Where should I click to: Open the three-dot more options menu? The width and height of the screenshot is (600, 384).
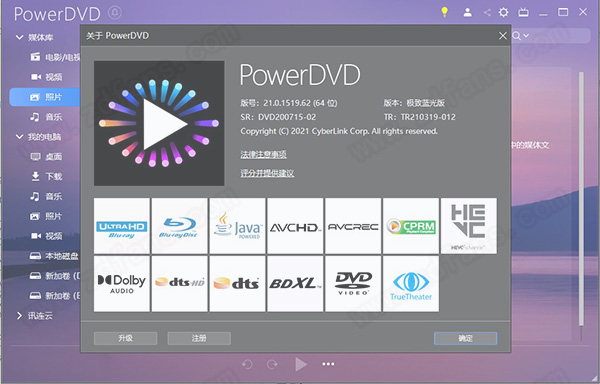328,364
